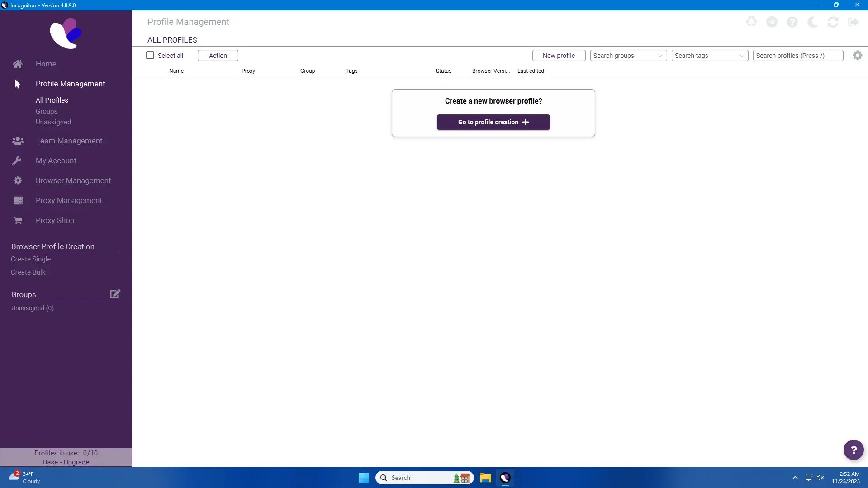Click the Browser Management gear icon
This screenshot has height=488, width=868.
pos(18,180)
